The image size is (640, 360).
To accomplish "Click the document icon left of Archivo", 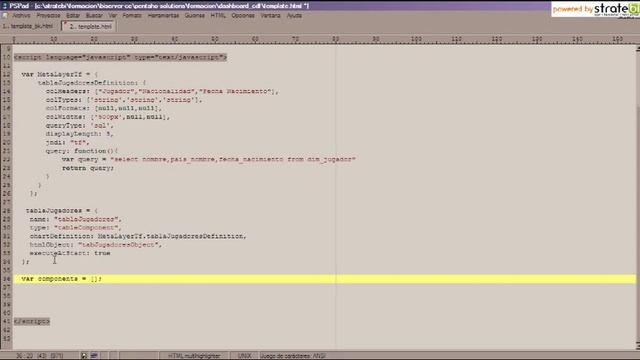I will [5, 16].
